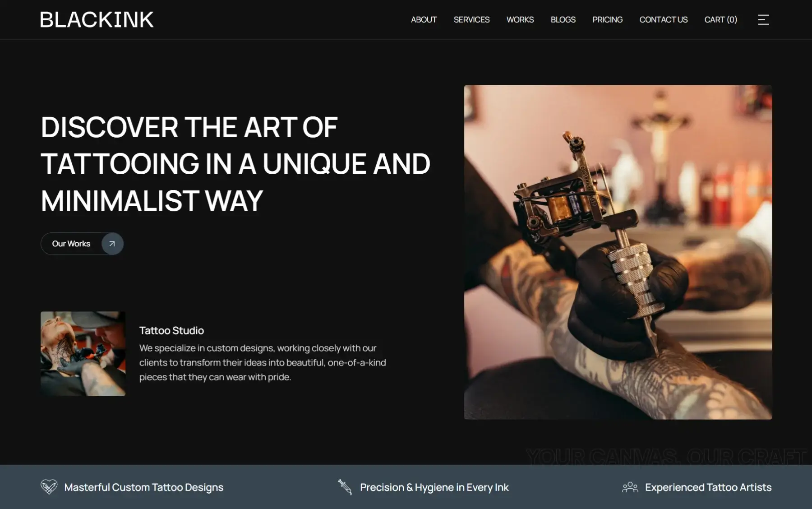Click the tattoo needle icon beside Precision & Hygiene
This screenshot has width=812, height=509.
(x=345, y=487)
